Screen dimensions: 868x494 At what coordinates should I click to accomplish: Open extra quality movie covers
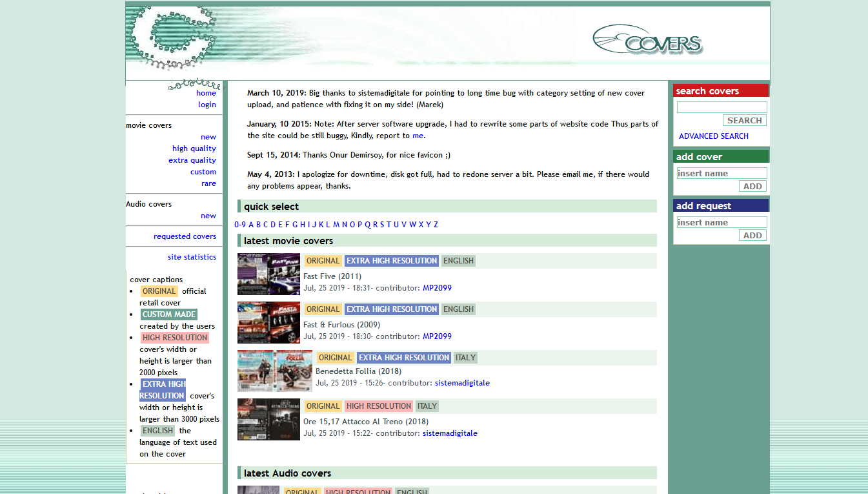tap(192, 160)
